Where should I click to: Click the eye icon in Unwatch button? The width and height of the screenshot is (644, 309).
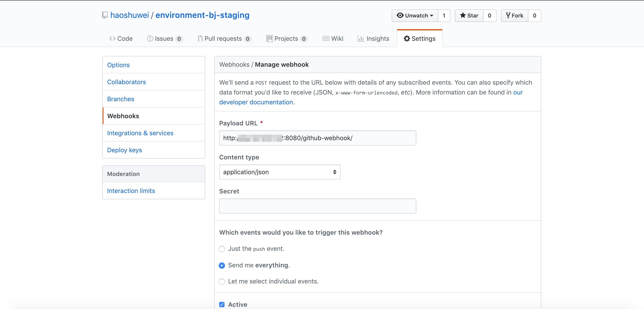tap(400, 15)
